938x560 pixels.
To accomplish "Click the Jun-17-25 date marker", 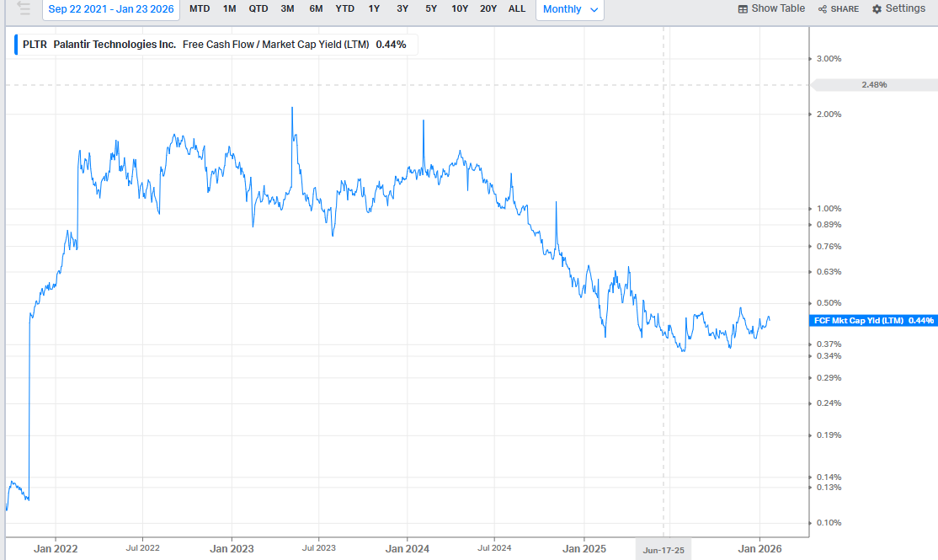I will click(664, 549).
